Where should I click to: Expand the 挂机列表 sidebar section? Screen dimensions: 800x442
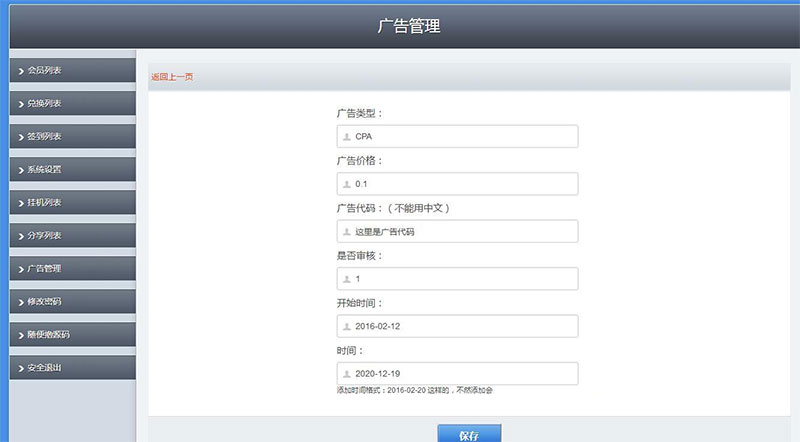click(x=72, y=203)
